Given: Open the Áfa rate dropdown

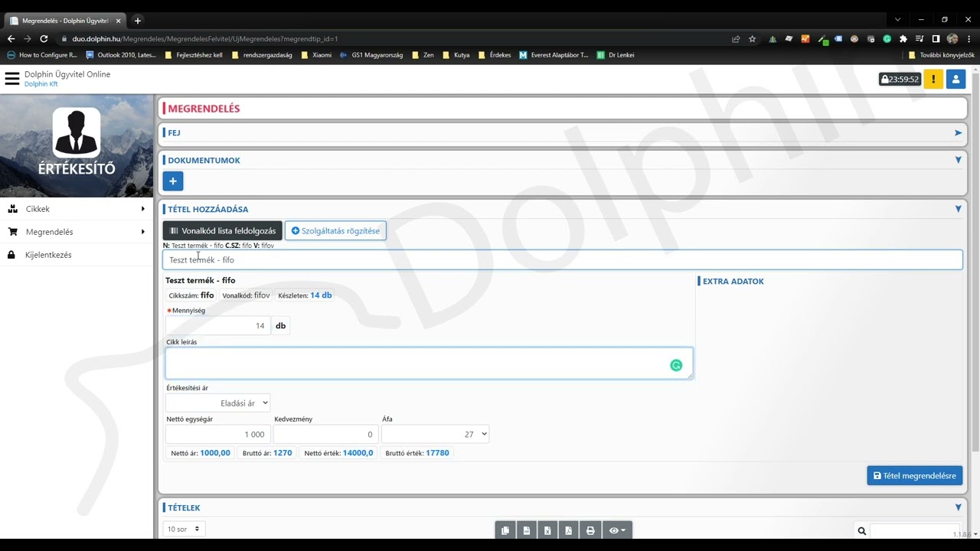Looking at the screenshot, I should coord(435,435).
